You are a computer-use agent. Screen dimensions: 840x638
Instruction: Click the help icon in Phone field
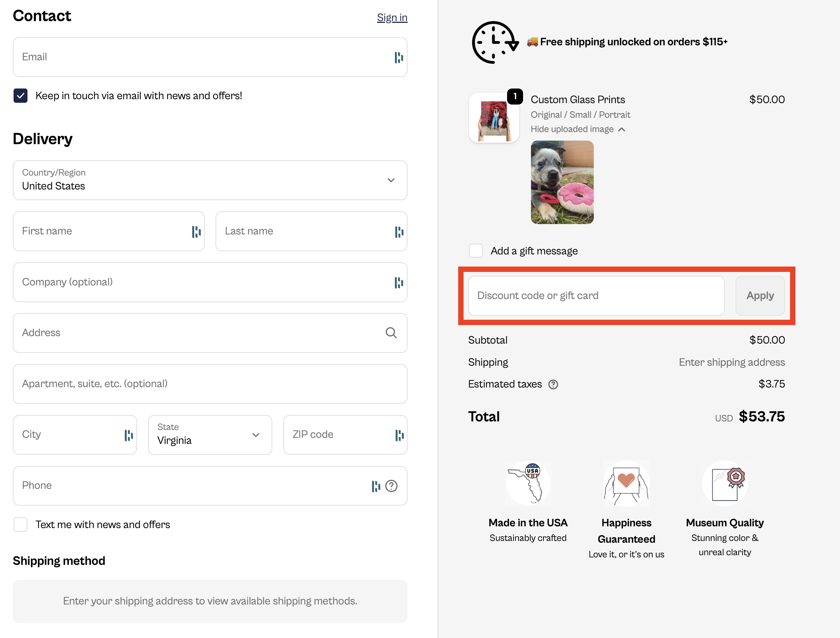(391, 486)
